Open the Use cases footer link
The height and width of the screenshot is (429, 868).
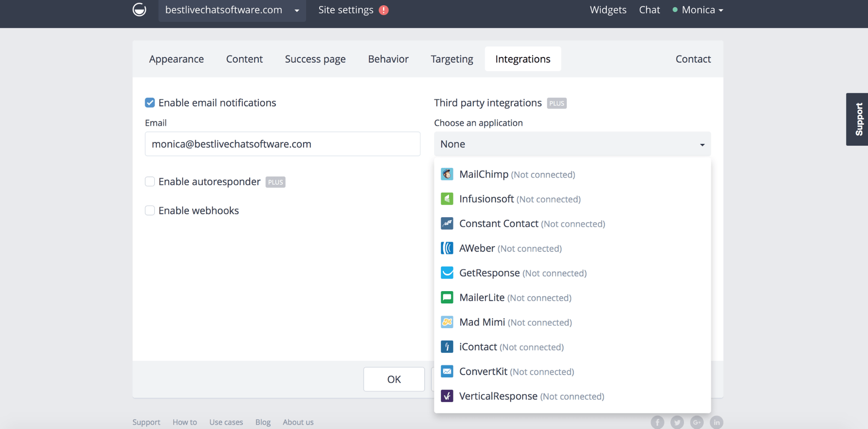pos(226,422)
